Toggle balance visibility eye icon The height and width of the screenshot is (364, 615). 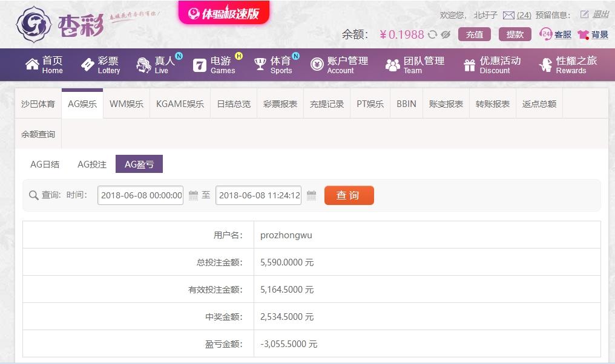click(x=445, y=34)
